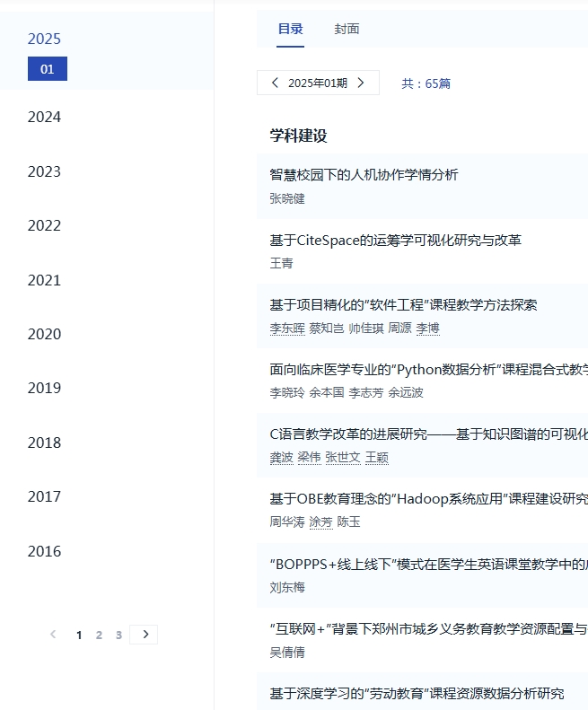Click author 涂芳
The width and height of the screenshot is (588, 710).
click(x=320, y=522)
